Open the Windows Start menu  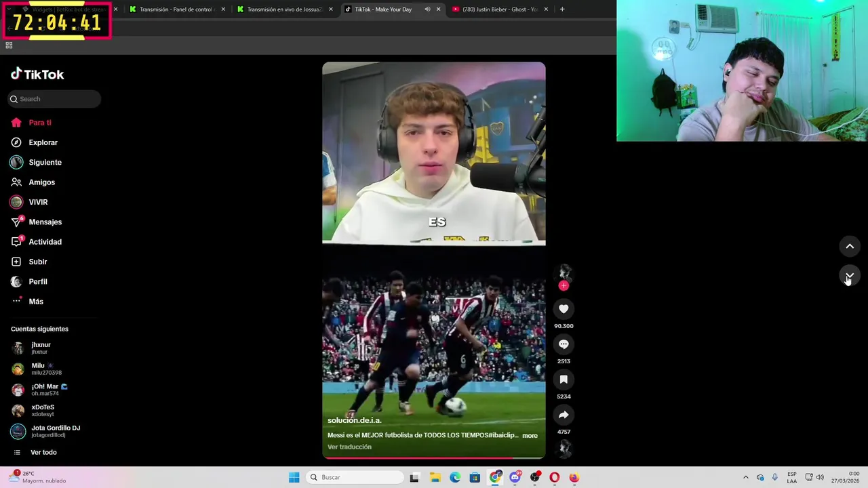tap(294, 477)
